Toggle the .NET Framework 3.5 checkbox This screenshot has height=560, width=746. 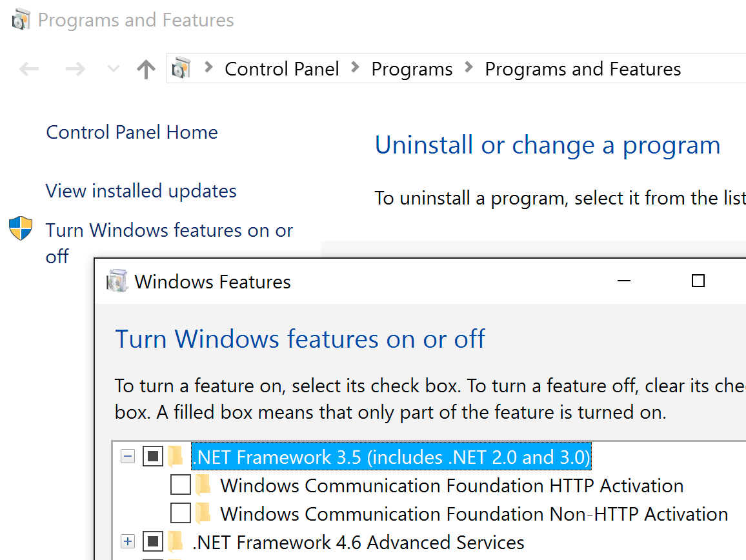pos(152,457)
